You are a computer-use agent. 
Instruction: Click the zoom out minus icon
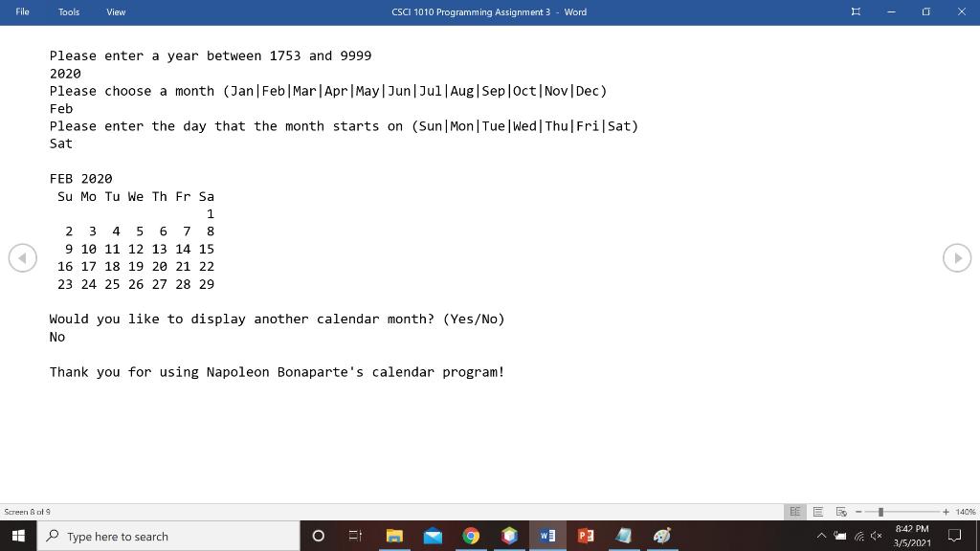point(858,512)
